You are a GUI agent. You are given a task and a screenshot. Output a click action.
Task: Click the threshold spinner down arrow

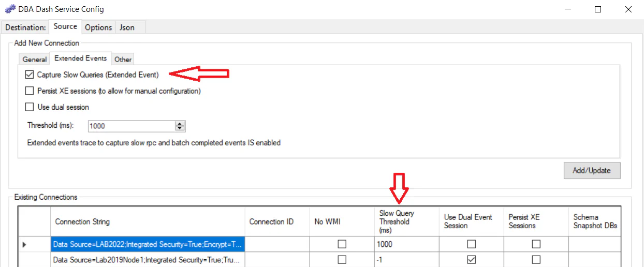pyautogui.click(x=180, y=128)
